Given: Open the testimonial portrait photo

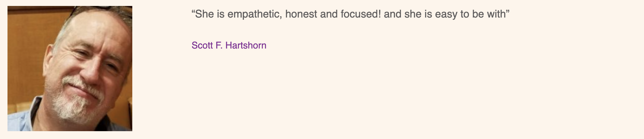Looking at the screenshot, I should (70, 68).
